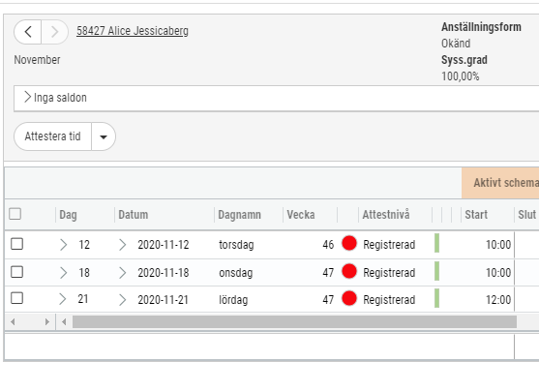This screenshot has width=539, height=392.
Task: Open employee link 58427 Alice Jessicaberg
Action: tap(133, 31)
